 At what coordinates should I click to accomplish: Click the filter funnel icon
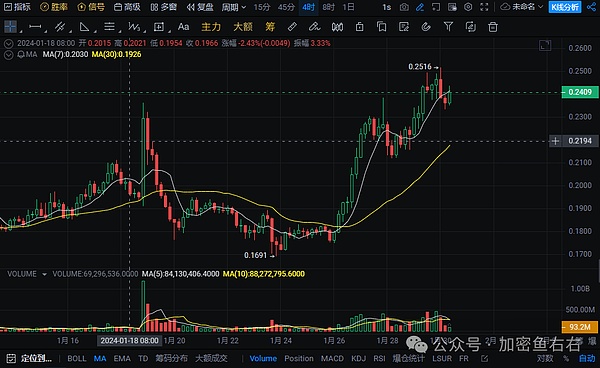point(448,27)
